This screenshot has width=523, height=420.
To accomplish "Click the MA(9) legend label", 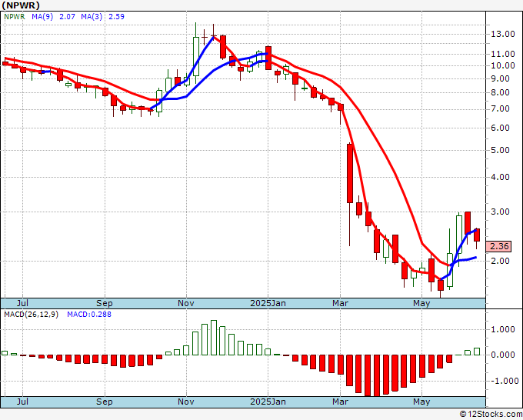I will [42, 16].
